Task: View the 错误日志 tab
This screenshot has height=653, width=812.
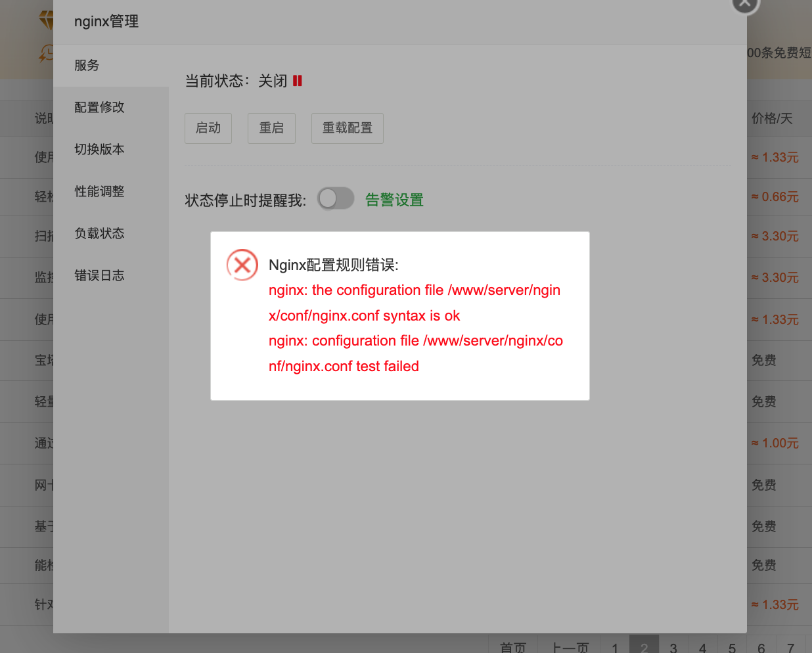Action: pyautogui.click(x=111, y=275)
